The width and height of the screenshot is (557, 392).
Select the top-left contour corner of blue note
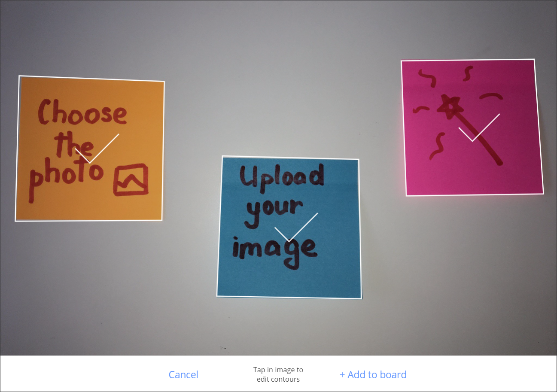[x=222, y=156]
